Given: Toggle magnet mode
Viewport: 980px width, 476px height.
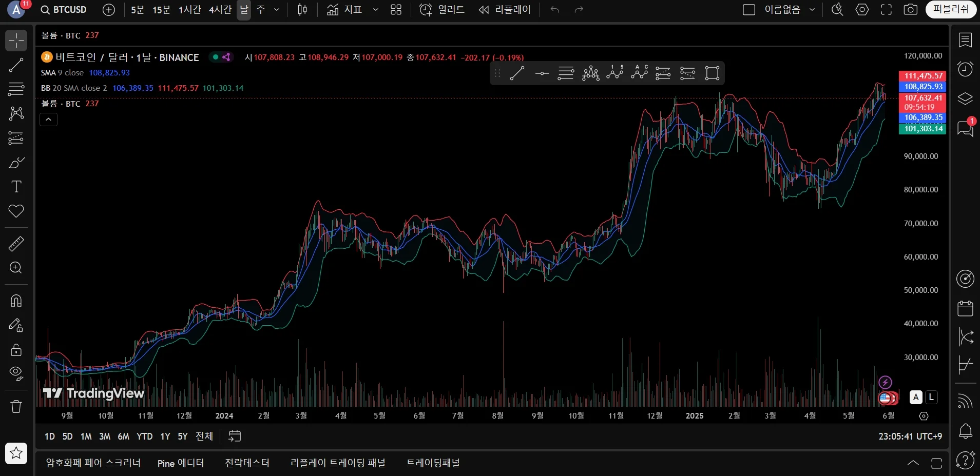Looking at the screenshot, I should 16,301.
